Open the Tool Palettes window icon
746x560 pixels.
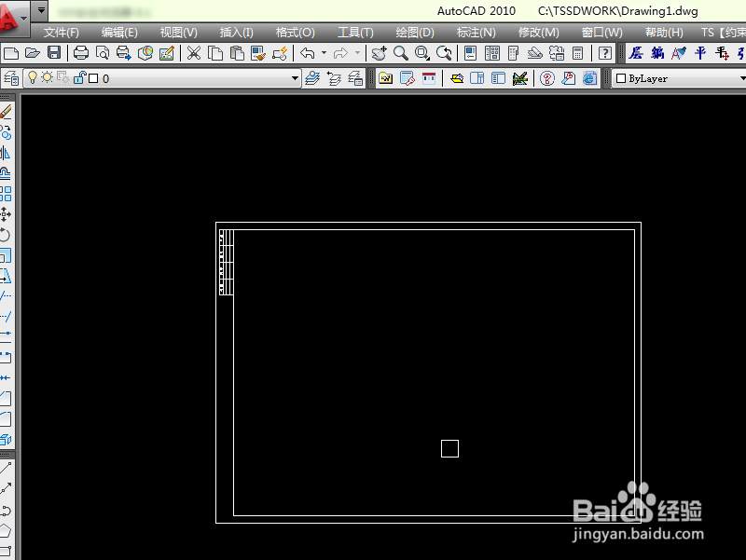click(514, 53)
